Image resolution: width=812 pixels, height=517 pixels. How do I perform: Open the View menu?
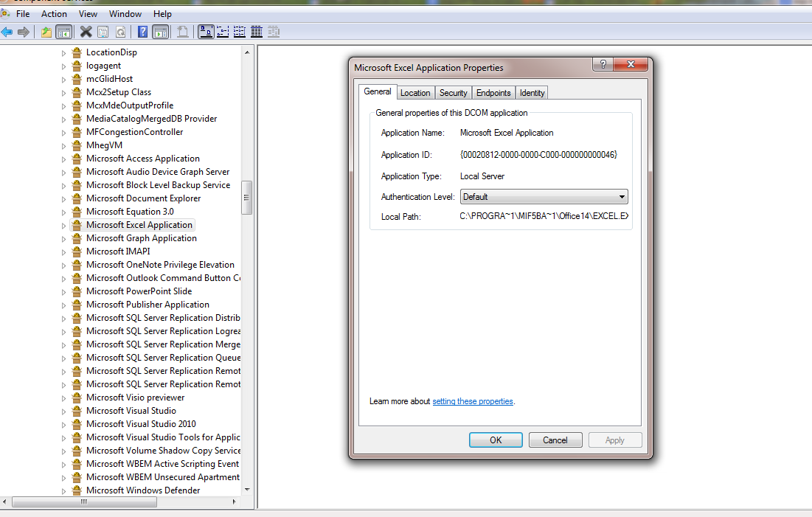pos(88,14)
